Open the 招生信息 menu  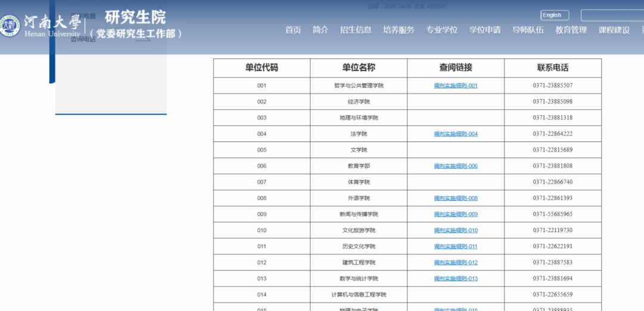tap(355, 30)
